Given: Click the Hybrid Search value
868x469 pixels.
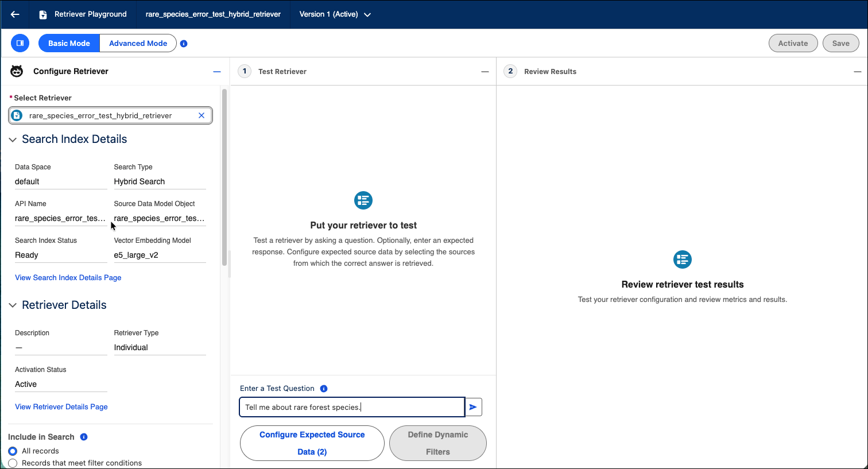Looking at the screenshot, I should coord(139,181).
